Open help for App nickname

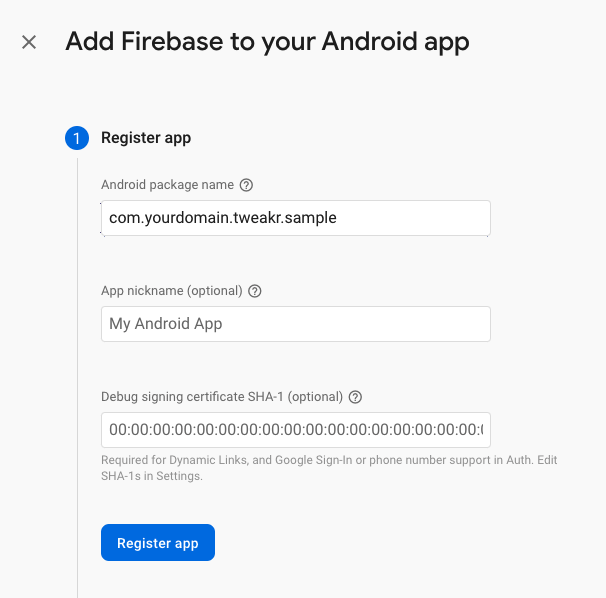tap(254, 291)
